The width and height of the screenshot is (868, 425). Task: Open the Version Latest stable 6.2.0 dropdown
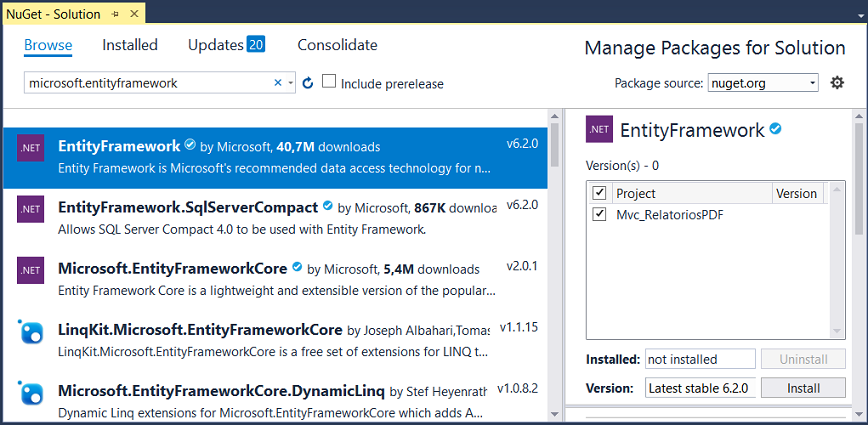tap(700, 388)
